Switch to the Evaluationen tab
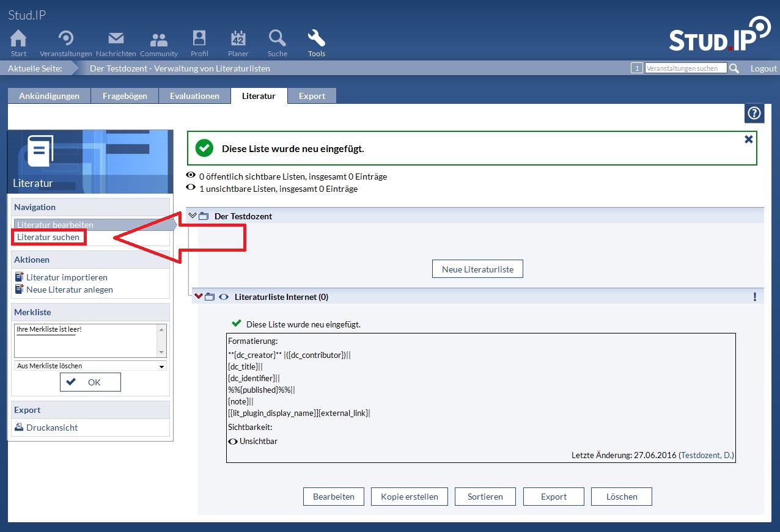This screenshot has height=532, width=780. 194,96
